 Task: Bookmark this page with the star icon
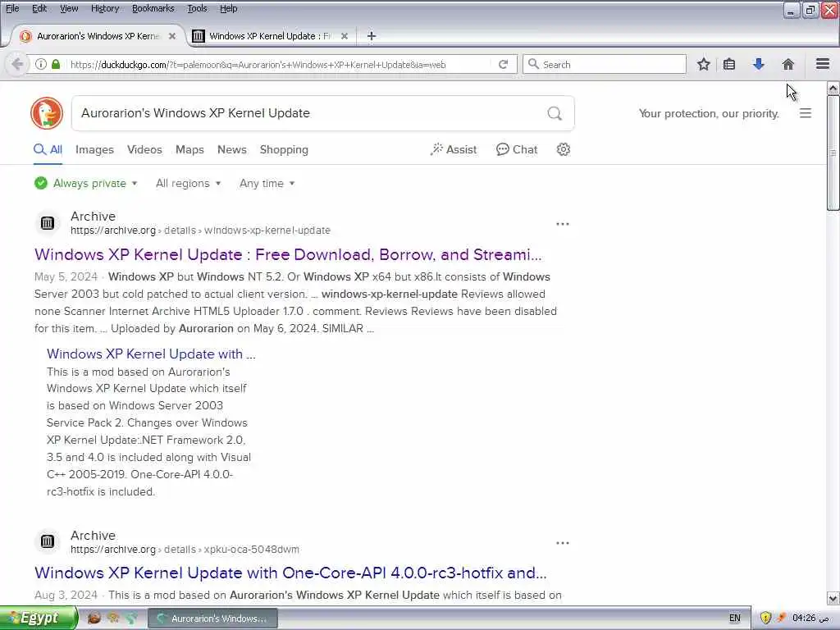[x=703, y=64]
